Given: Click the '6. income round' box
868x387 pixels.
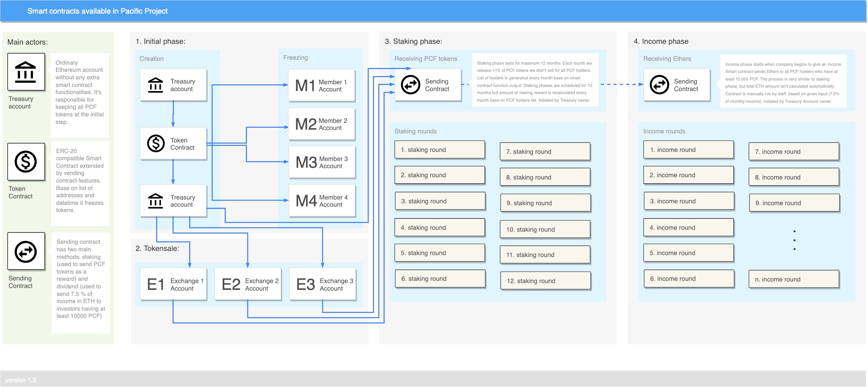Looking at the screenshot, I should 689,279.
